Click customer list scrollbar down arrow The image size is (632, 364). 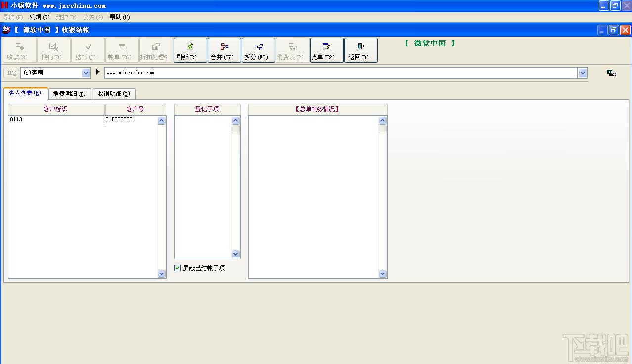[x=162, y=273]
